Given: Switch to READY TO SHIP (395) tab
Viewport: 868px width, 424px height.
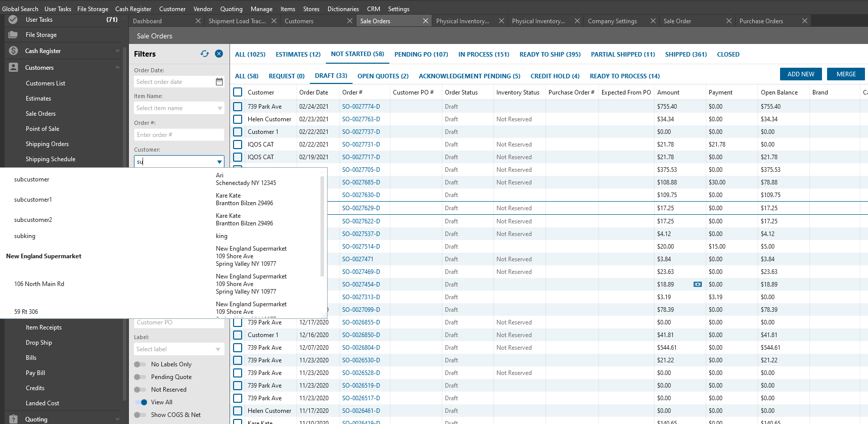Looking at the screenshot, I should [550, 55].
